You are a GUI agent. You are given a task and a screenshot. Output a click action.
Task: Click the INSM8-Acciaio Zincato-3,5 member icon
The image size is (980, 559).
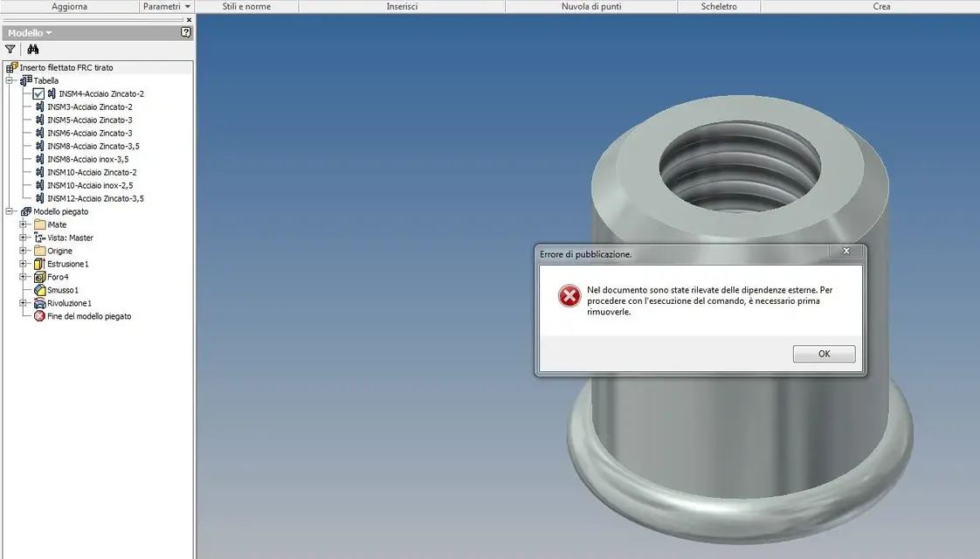pyautogui.click(x=40, y=147)
